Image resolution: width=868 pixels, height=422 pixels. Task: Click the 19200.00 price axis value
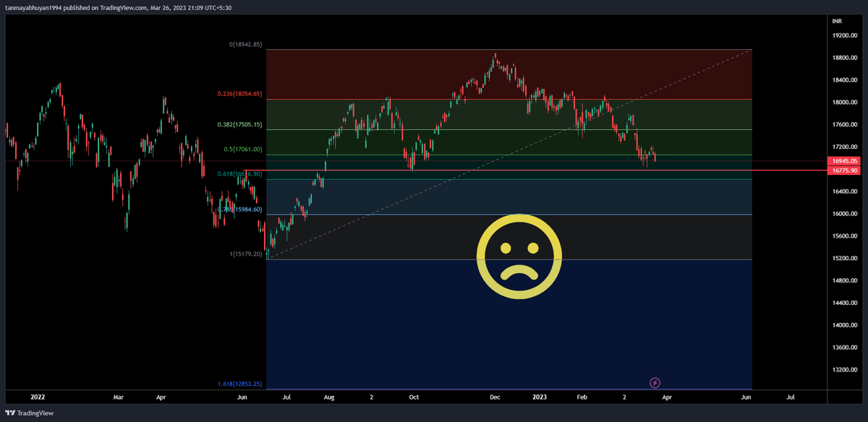coord(844,35)
